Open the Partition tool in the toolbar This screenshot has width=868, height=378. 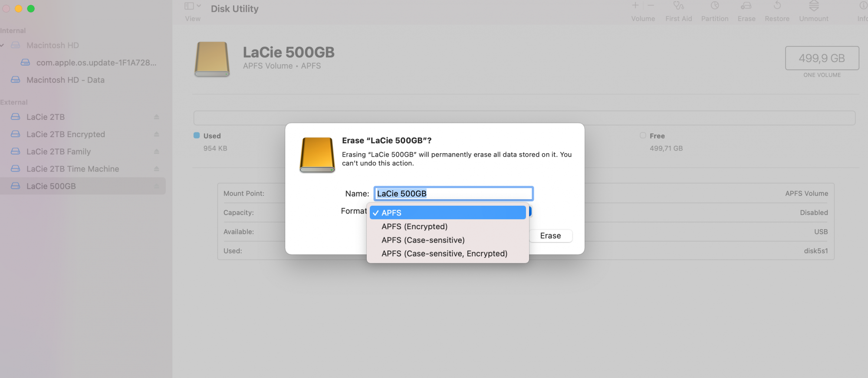(715, 6)
